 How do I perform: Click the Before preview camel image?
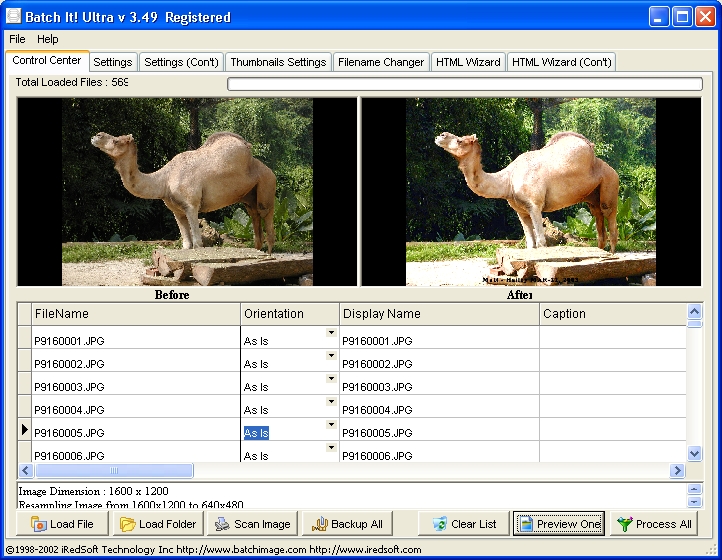pos(187,192)
